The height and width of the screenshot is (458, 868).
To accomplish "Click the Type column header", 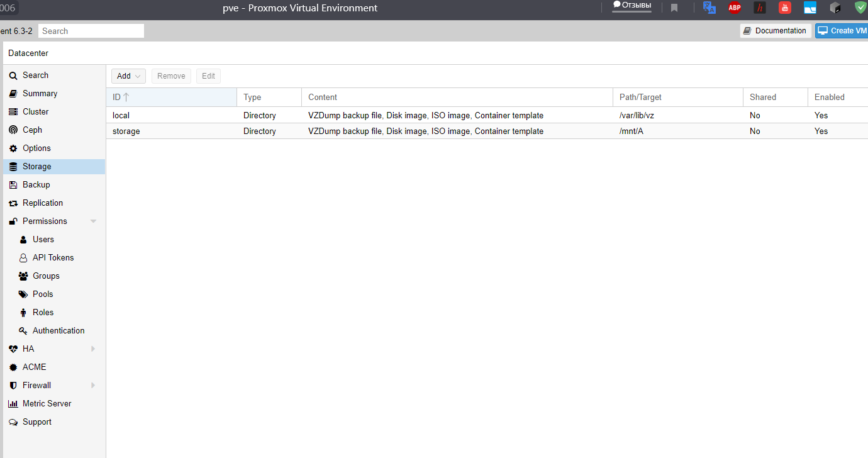I will (269, 98).
